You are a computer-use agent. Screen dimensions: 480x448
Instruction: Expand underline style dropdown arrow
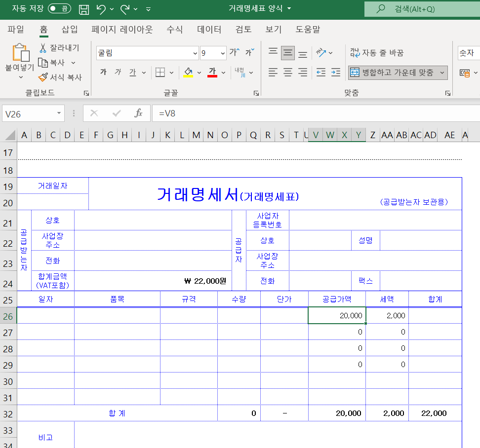point(144,73)
